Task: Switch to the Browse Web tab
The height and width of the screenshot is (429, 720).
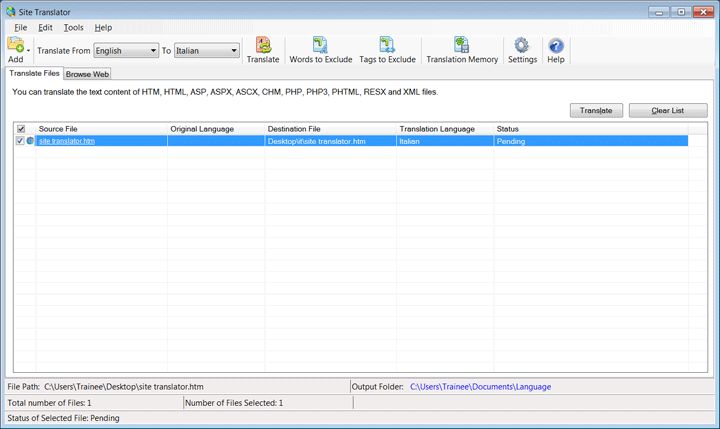Action: 87,74
